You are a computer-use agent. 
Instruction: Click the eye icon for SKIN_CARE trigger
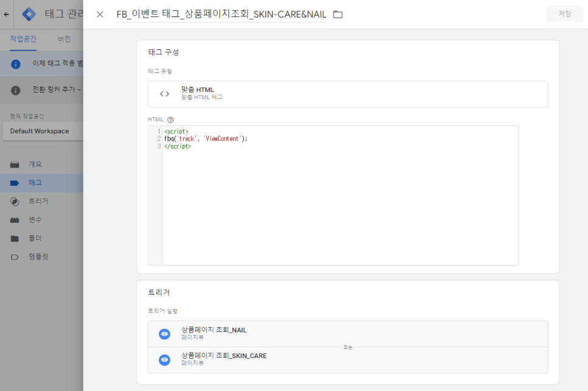pyautogui.click(x=164, y=360)
